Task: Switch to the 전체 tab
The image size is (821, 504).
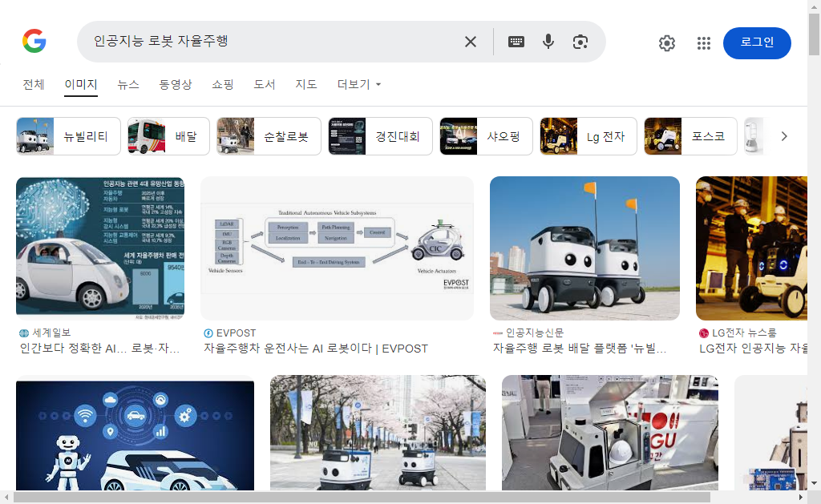Action: 34,84
